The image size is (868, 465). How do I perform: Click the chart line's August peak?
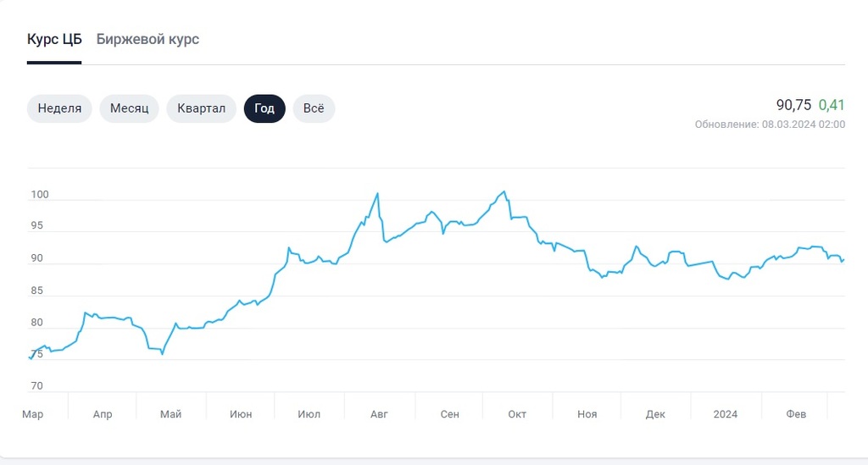pos(377,194)
